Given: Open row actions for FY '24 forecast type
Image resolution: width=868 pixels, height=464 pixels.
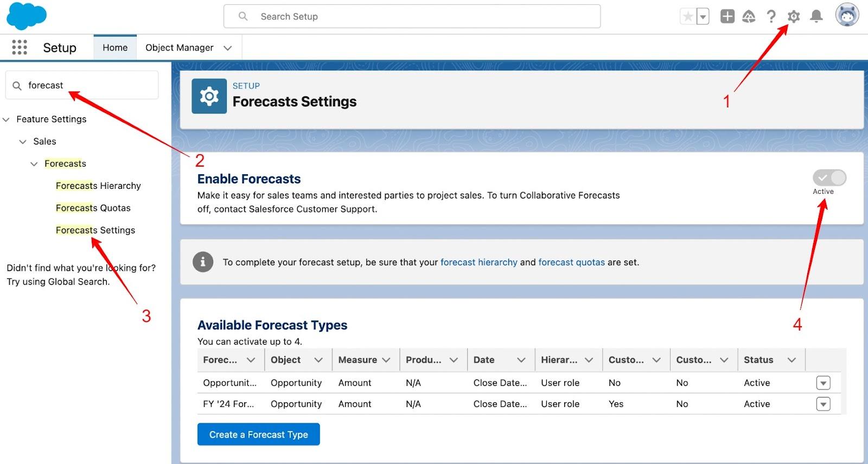Looking at the screenshot, I should (824, 404).
